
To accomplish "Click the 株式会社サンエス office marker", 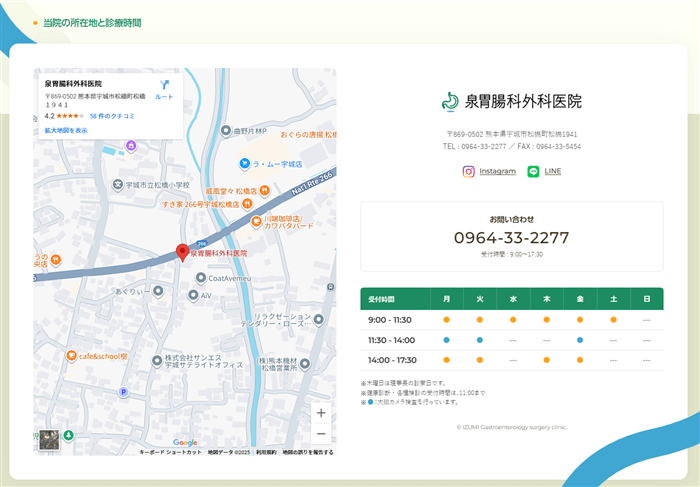I will (x=157, y=361).
